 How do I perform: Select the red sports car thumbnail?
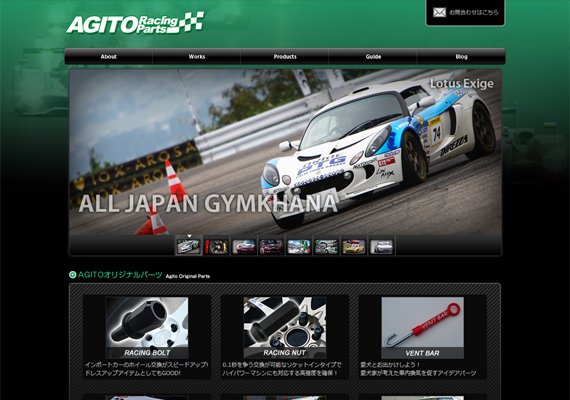tap(244, 247)
